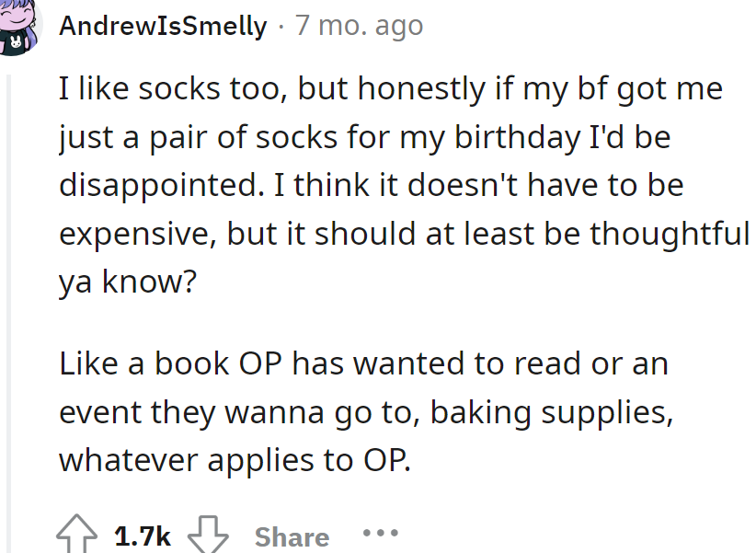The image size is (756, 553).
Task: Select the Share button below the comment
Action: tap(292, 536)
